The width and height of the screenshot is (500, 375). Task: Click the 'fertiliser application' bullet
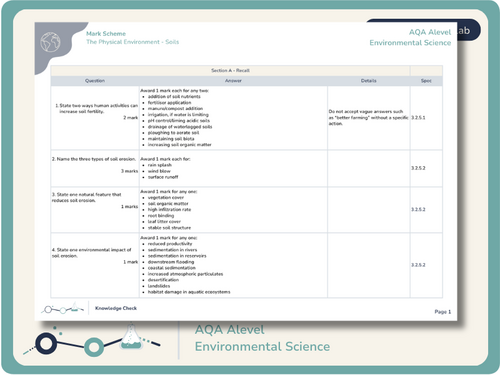pos(170,103)
